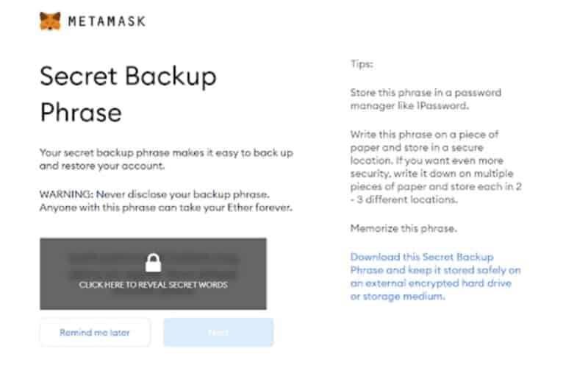Click the 'Tips:' label
The image size is (588, 368).
[362, 64]
